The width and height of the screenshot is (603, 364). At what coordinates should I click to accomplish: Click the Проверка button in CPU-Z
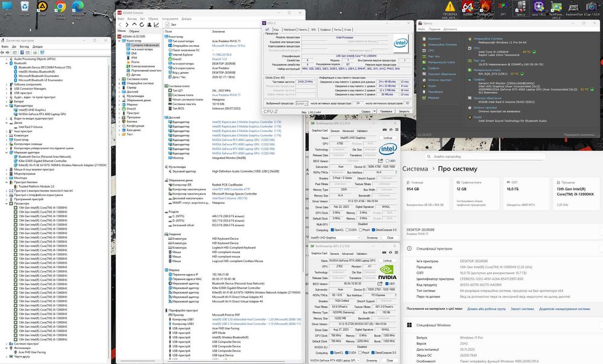point(386,111)
